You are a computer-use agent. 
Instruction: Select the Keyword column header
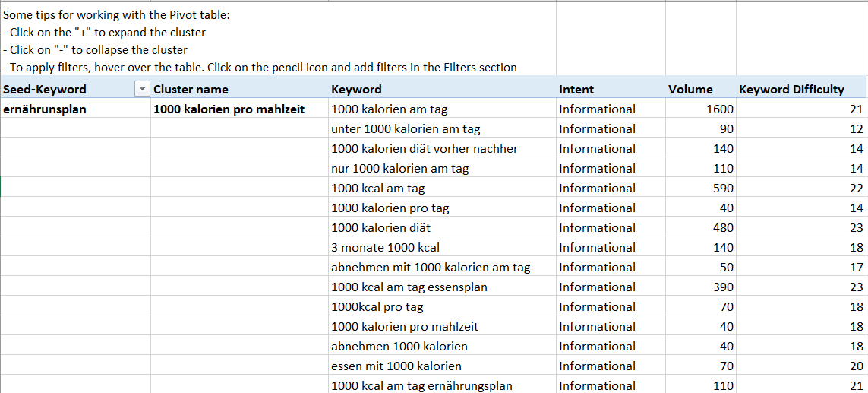click(x=442, y=89)
